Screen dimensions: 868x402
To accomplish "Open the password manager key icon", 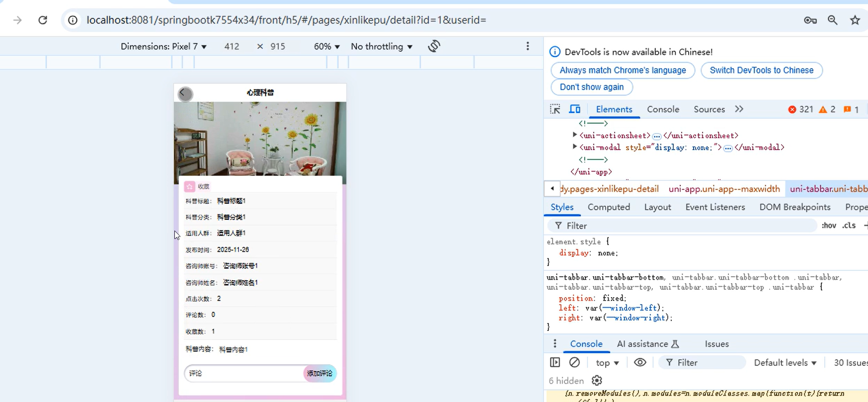I will pos(810,20).
